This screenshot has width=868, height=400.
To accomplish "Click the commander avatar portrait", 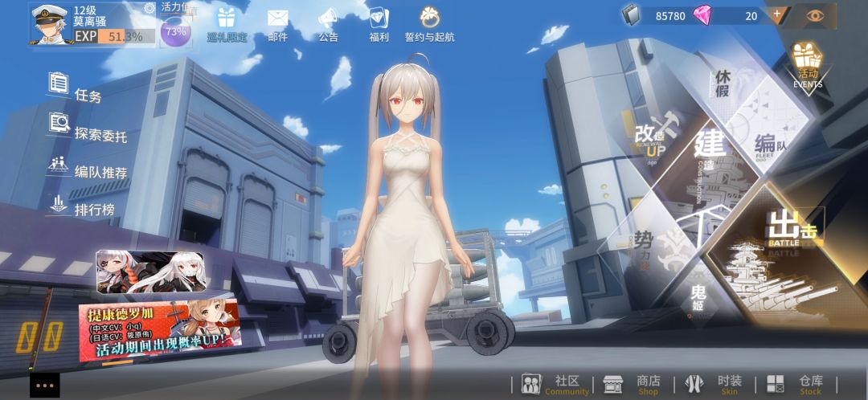I will point(51,25).
